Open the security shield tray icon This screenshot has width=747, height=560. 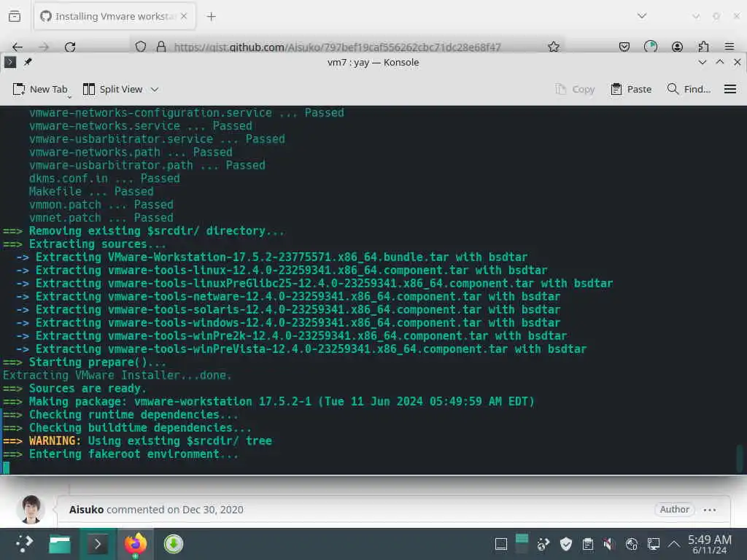[565, 544]
